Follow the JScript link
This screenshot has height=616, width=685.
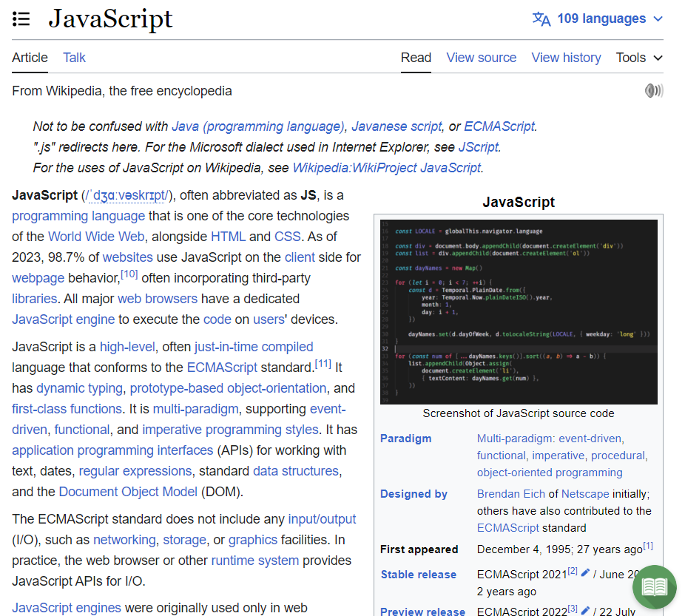[x=479, y=147]
